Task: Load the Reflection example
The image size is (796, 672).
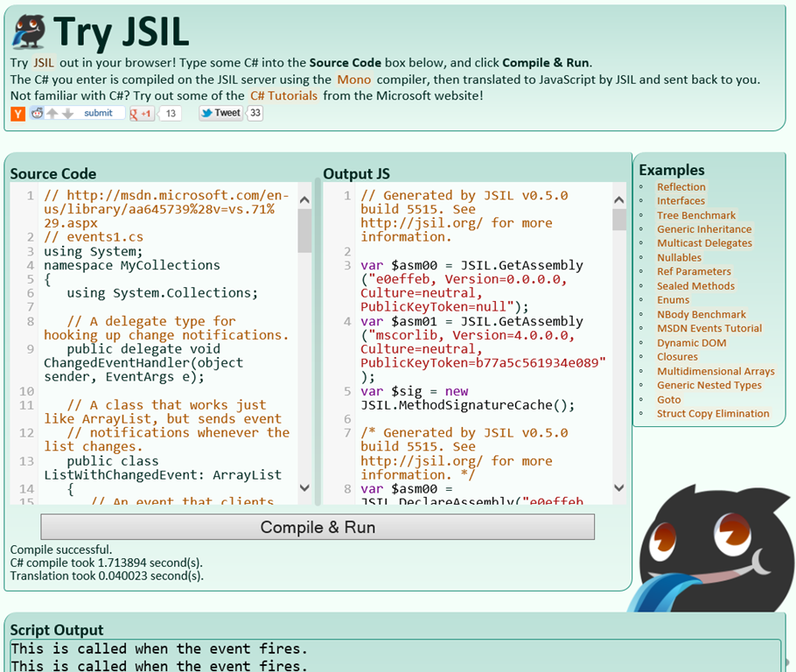Action: 681,187
